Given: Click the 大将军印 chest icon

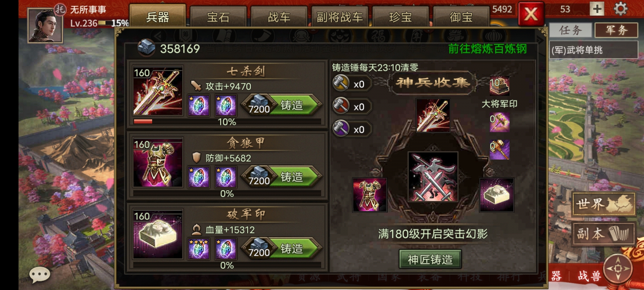Looking at the screenshot, I should coord(499,86).
